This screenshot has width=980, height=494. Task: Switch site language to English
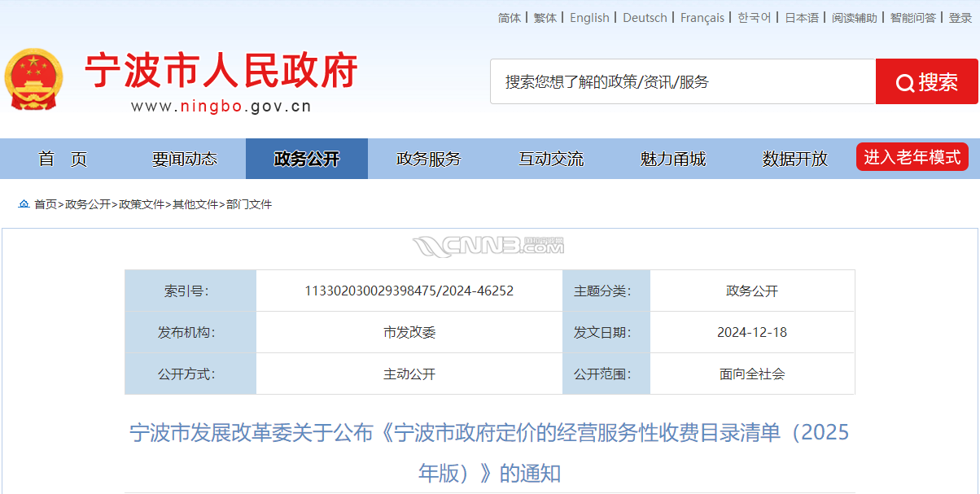tap(589, 18)
